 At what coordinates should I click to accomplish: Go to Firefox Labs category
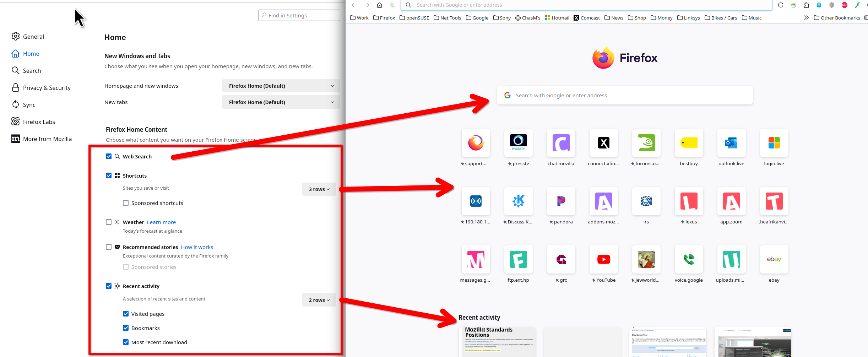pyautogui.click(x=33, y=122)
